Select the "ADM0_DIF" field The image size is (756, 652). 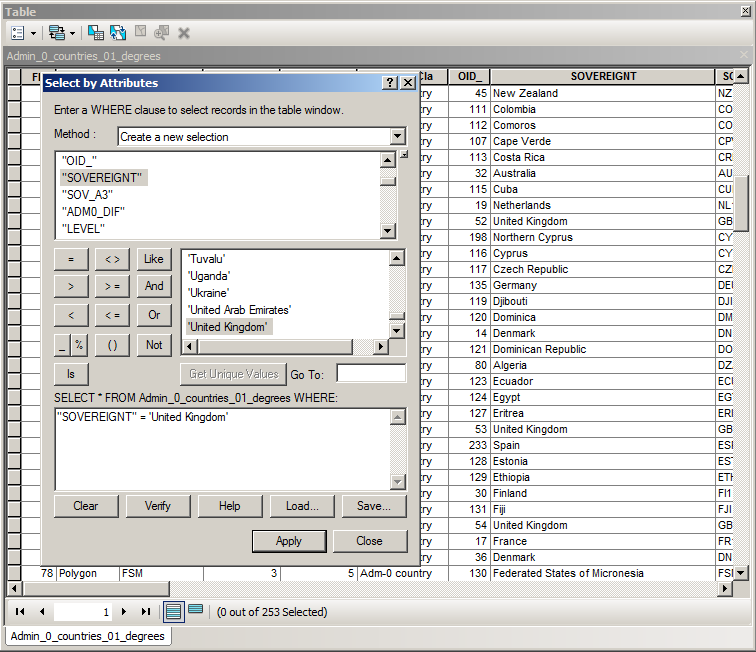[x=93, y=212]
